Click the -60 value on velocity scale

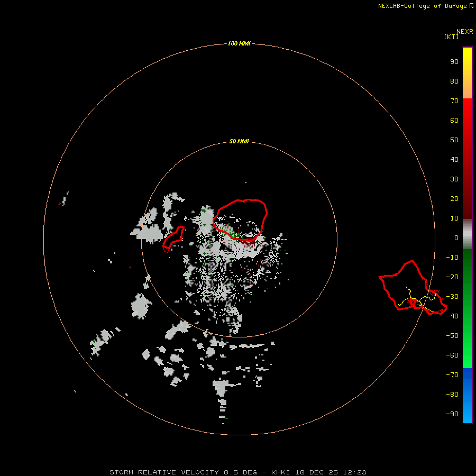pyautogui.click(x=452, y=355)
